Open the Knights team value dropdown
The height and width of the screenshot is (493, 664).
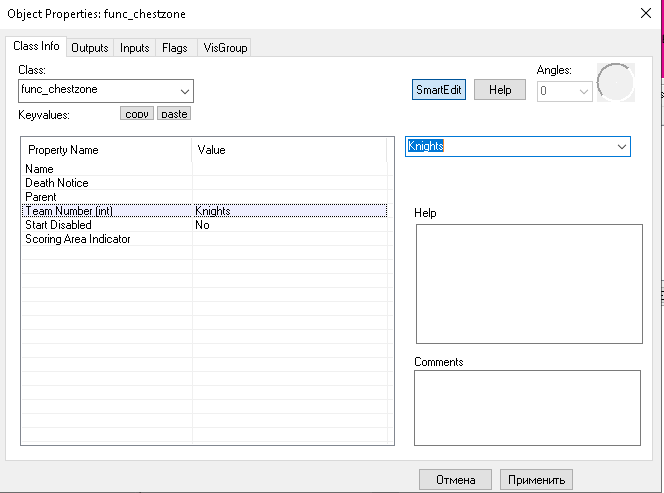click(622, 147)
